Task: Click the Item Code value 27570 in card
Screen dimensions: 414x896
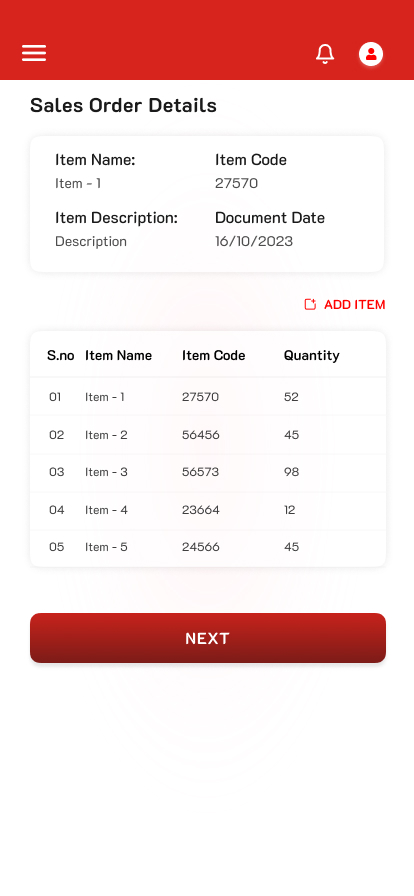Action: coord(236,183)
